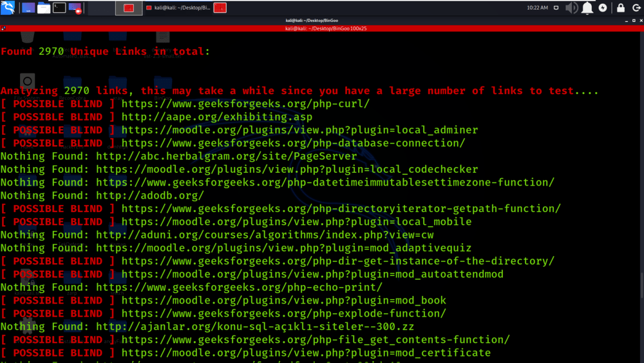Click the log out arrow icon
644x363 pixels.
[637, 8]
